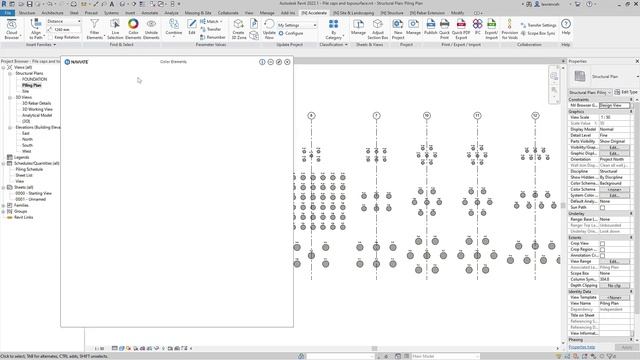Switch to the Architecture ribbon tab
Viewport: 640px width, 360px height.
[x=52, y=13]
